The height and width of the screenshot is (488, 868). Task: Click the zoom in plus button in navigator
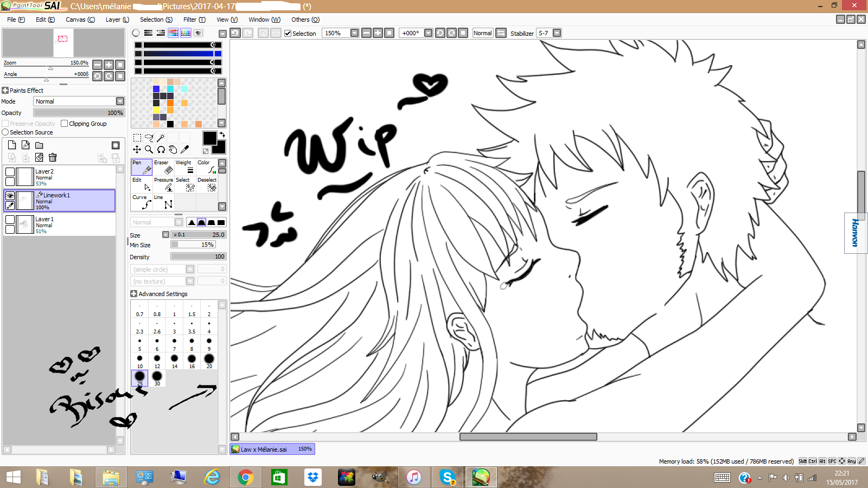tap(108, 65)
